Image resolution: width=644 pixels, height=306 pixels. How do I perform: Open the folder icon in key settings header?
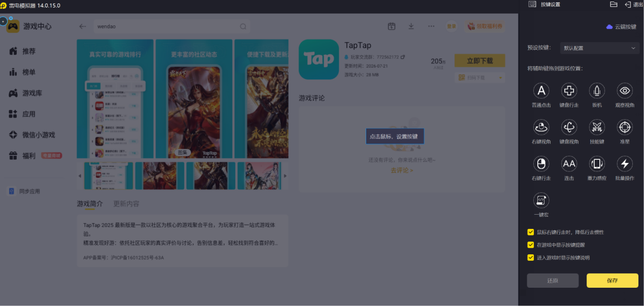614,4
